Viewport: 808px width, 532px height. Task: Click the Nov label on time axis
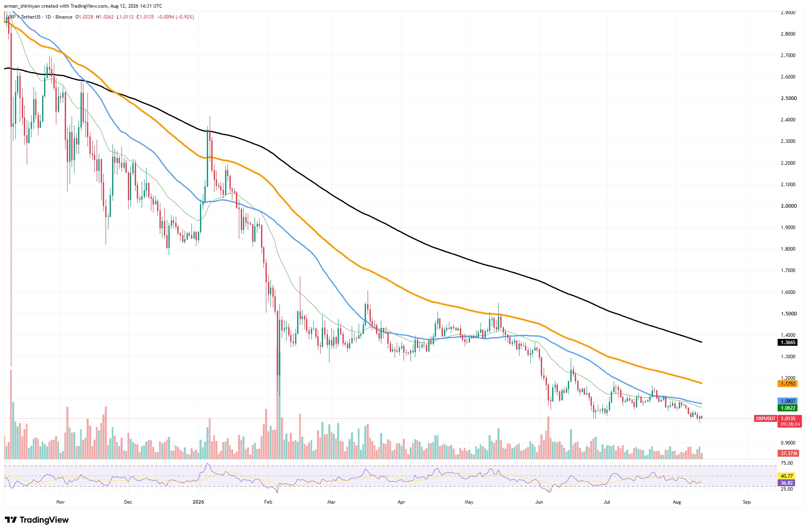pyautogui.click(x=60, y=502)
